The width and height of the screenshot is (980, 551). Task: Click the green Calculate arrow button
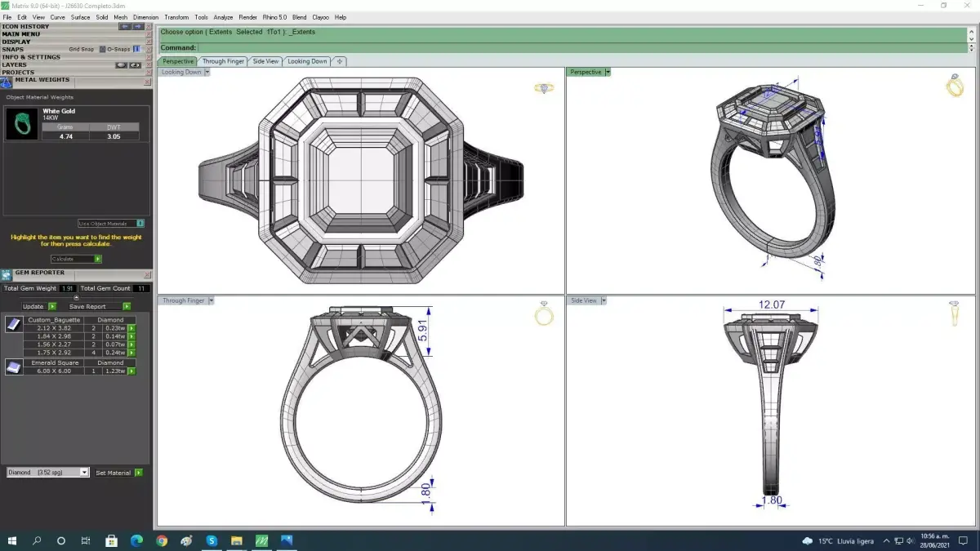tap(98, 259)
